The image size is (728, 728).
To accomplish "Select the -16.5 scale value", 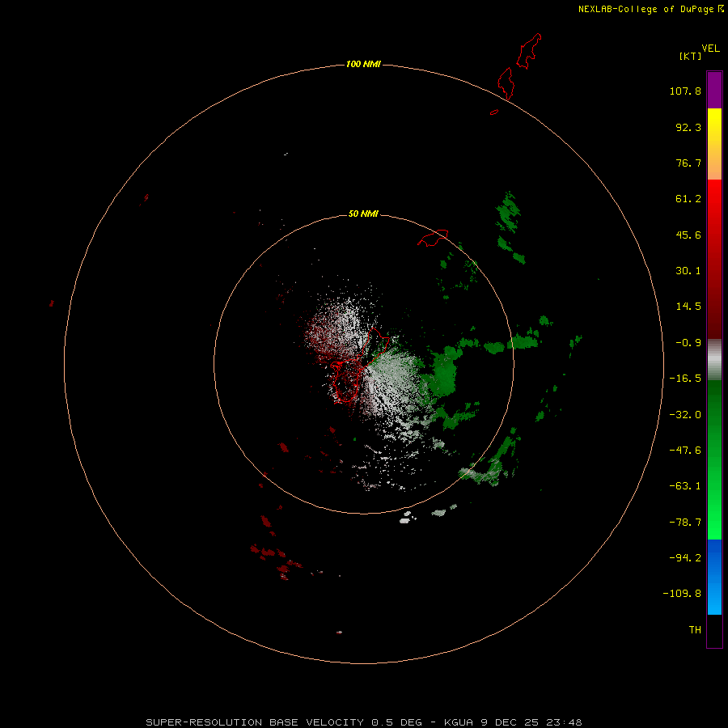I will tap(685, 379).
